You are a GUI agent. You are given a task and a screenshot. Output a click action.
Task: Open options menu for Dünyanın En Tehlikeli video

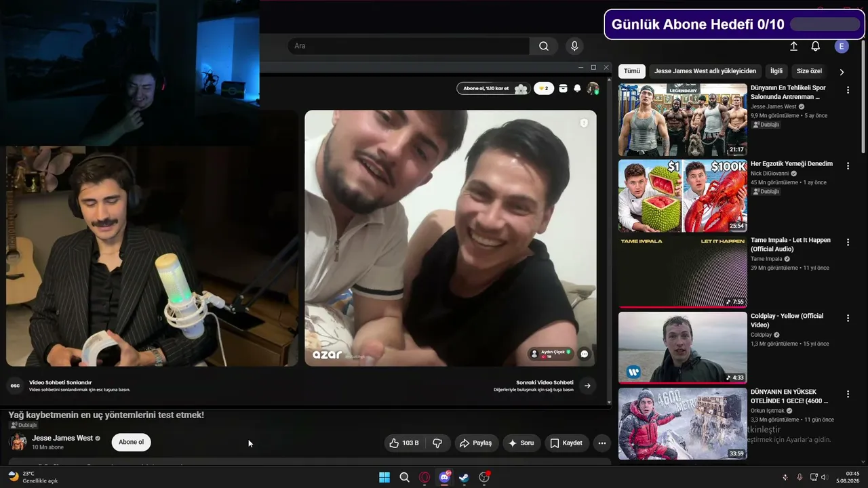coord(848,90)
